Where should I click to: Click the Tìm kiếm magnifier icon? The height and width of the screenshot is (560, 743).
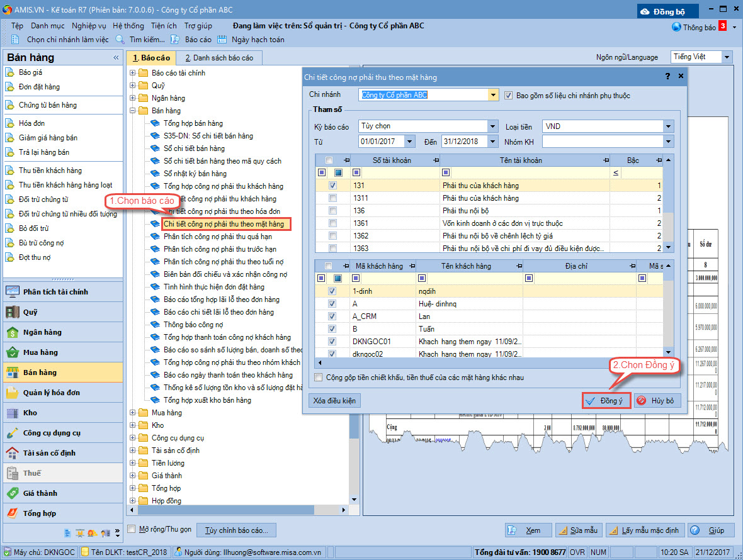point(120,40)
